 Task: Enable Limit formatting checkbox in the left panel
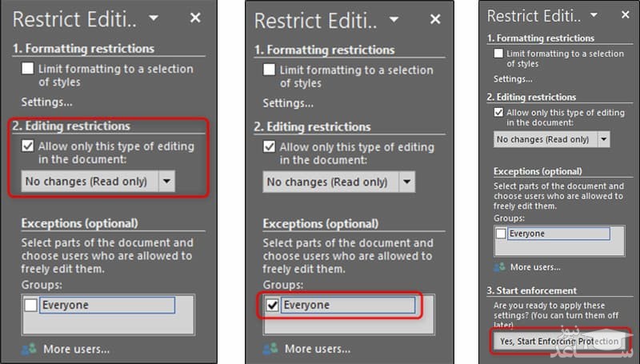tap(28, 69)
